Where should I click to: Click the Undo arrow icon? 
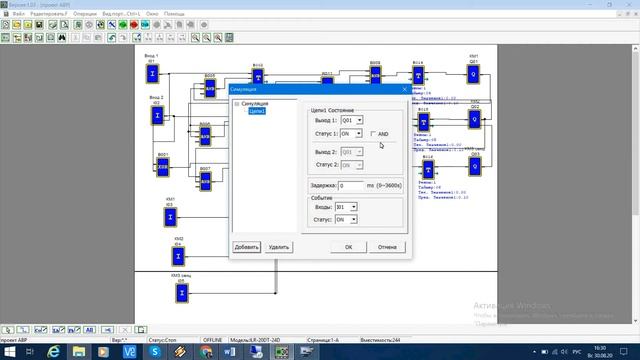111,38
